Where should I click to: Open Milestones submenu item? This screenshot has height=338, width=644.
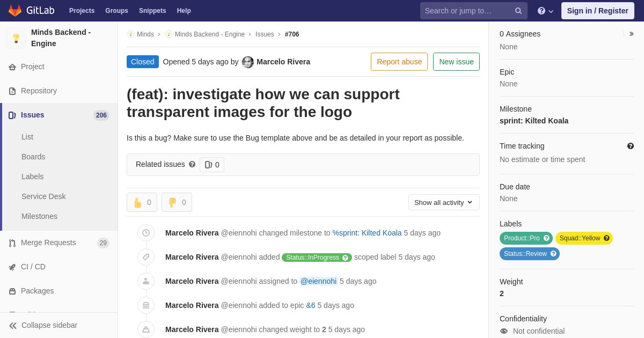click(39, 216)
